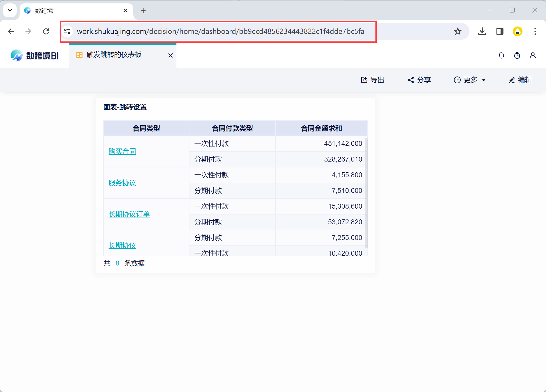
Task: Bookmark this page with star icon
Action: click(x=458, y=31)
